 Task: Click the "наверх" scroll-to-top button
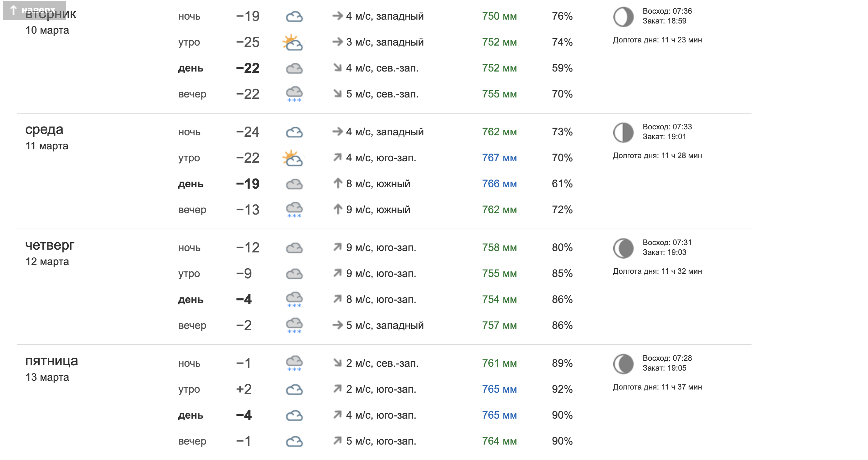(x=34, y=10)
